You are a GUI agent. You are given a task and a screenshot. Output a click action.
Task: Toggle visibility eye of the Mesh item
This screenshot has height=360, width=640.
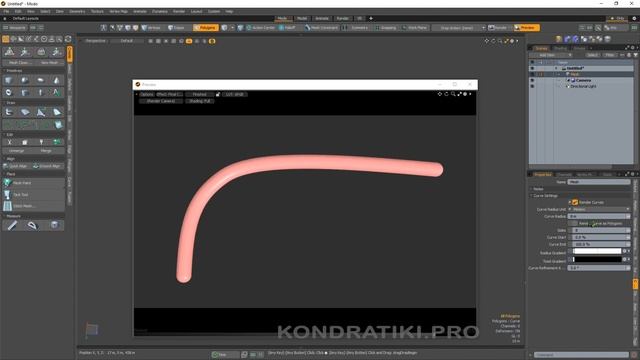click(x=532, y=74)
